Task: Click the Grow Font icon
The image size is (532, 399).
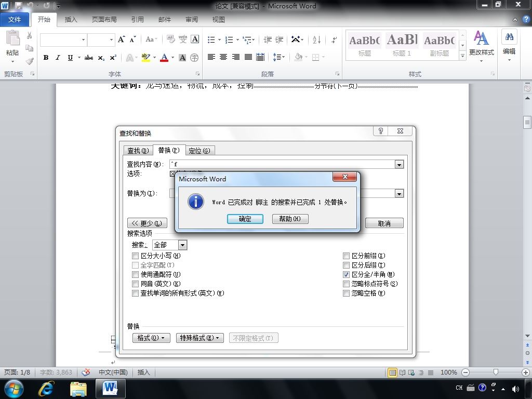Action: [x=121, y=39]
